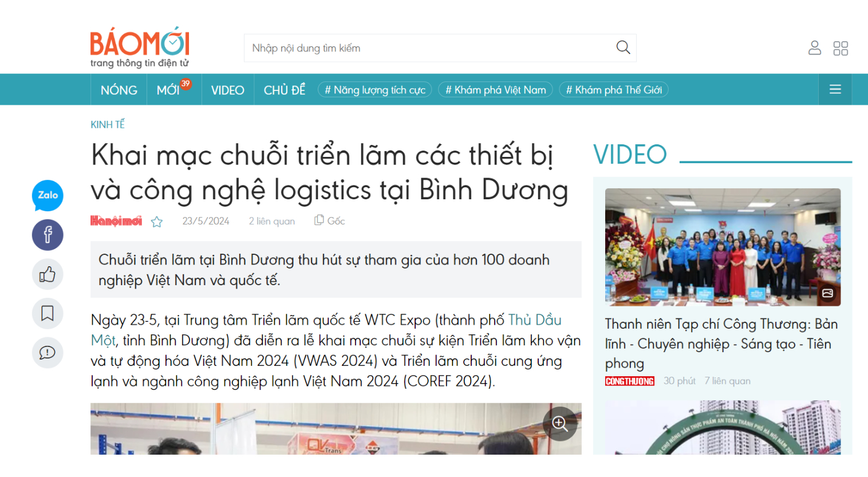Share article on Facebook icon
This screenshot has width=868, height=477.
tap(48, 235)
